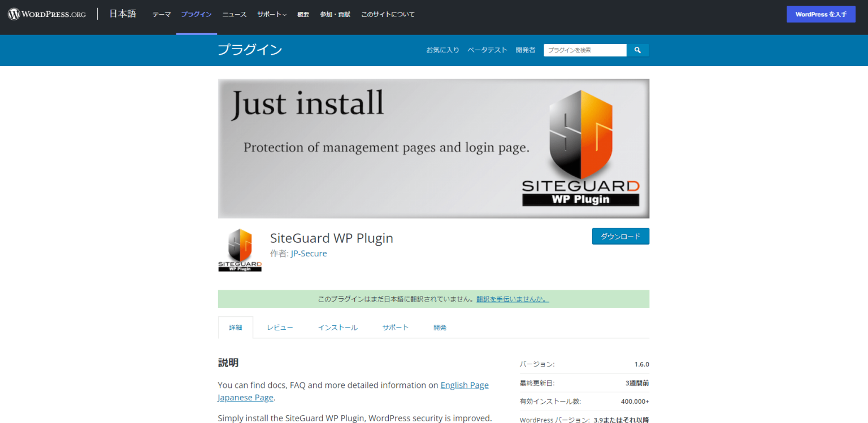The height and width of the screenshot is (423, 868).
Task: Click the WordPress.org logo icon
Action: (x=13, y=14)
